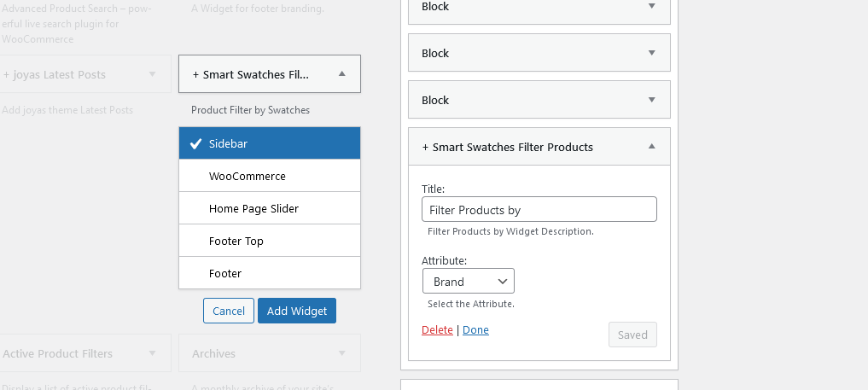The height and width of the screenshot is (390, 868).
Task: Click the Delete widget link
Action: pyautogui.click(x=437, y=329)
